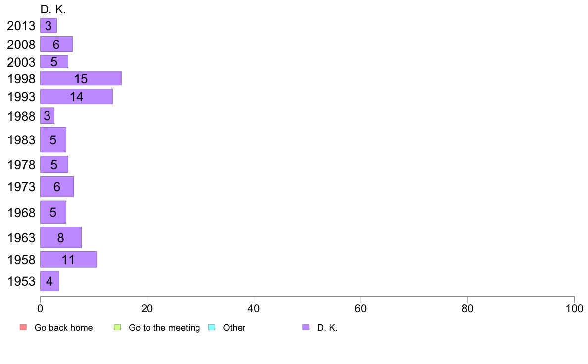Image resolution: width=588 pixels, height=364 pixels.
Task: Click the 1988 bar with value 3
Action: pyautogui.click(x=47, y=116)
